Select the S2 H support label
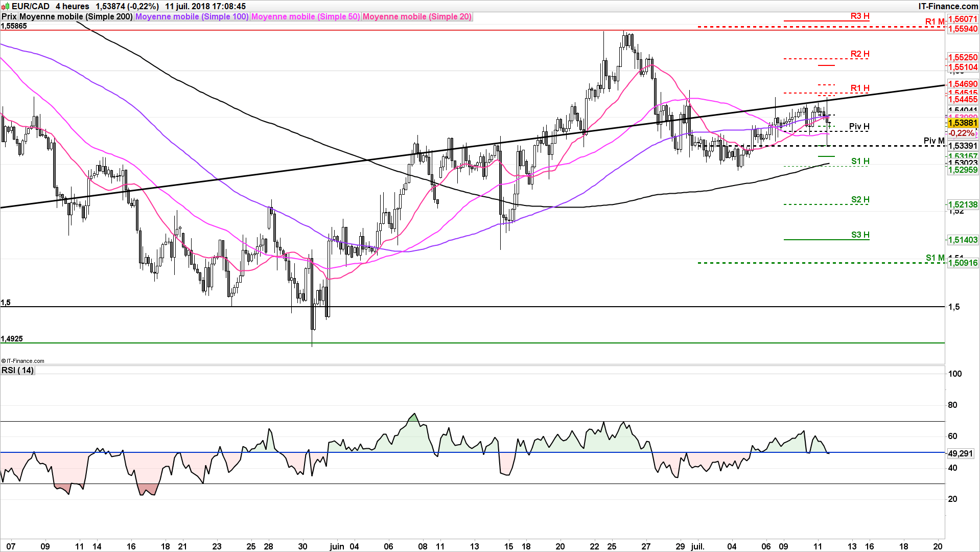This screenshot has height=552, width=980. pos(860,200)
